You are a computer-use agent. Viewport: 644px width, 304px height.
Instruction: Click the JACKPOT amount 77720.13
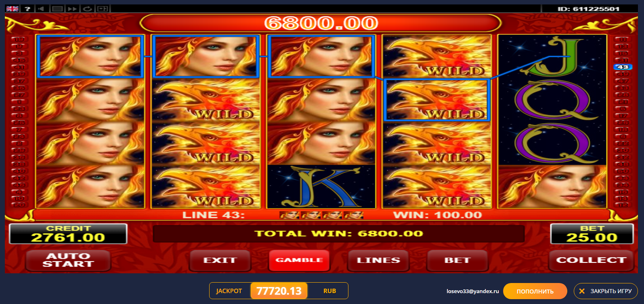[x=279, y=291]
